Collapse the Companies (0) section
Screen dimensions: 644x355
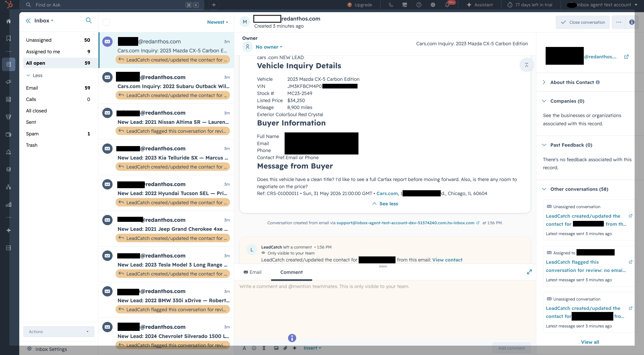coord(564,101)
